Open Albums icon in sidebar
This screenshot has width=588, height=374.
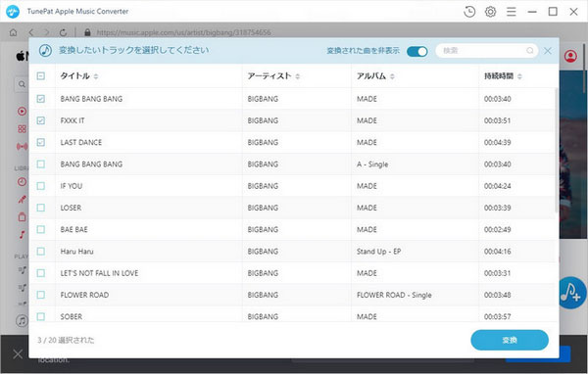(x=23, y=216)
